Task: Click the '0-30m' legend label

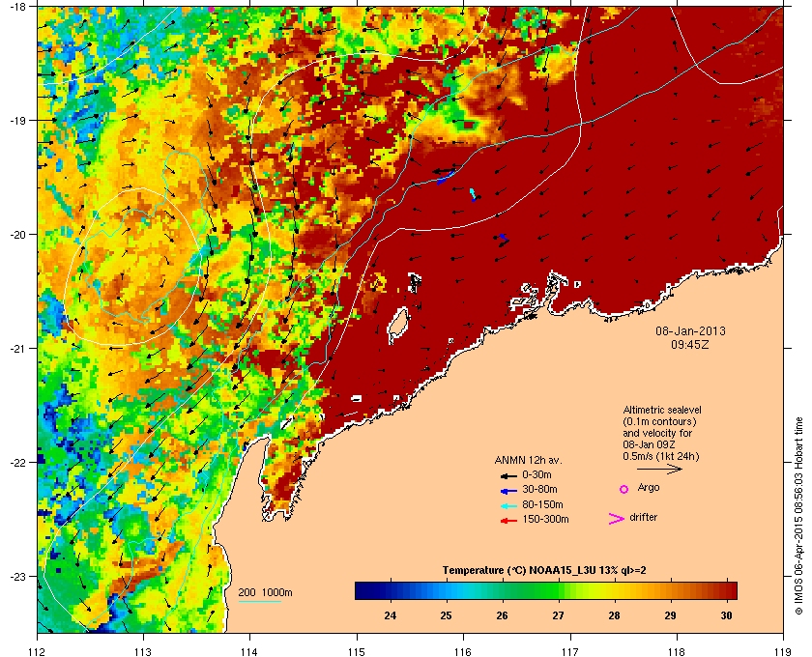Action: [x=536, y=474]
